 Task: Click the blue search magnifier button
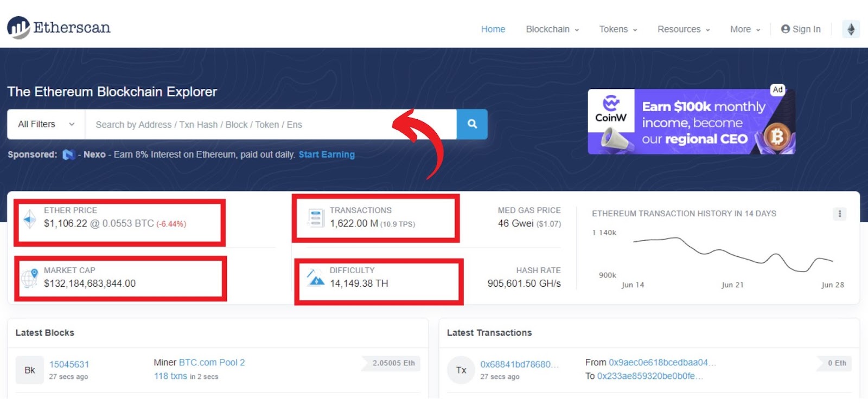click(472, 124)
